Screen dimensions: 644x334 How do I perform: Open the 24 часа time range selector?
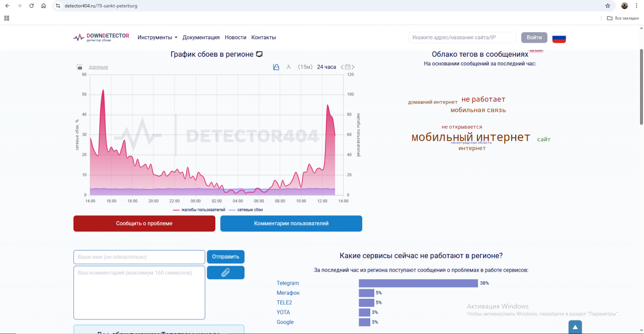coord(326,67)
